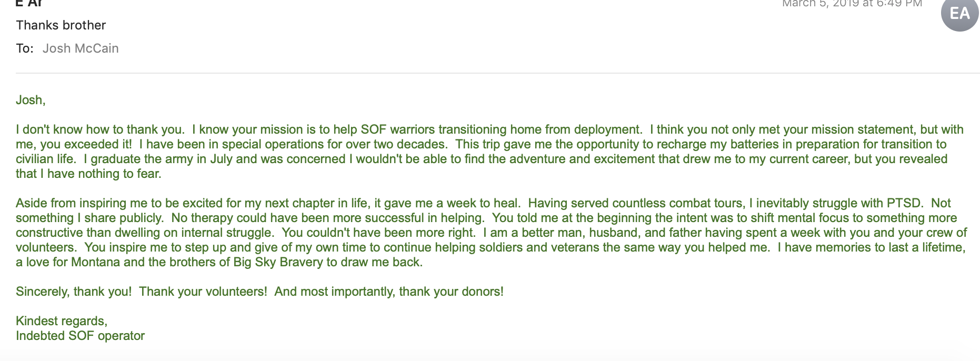Click the word PTSD in the message

pos(904,203)
